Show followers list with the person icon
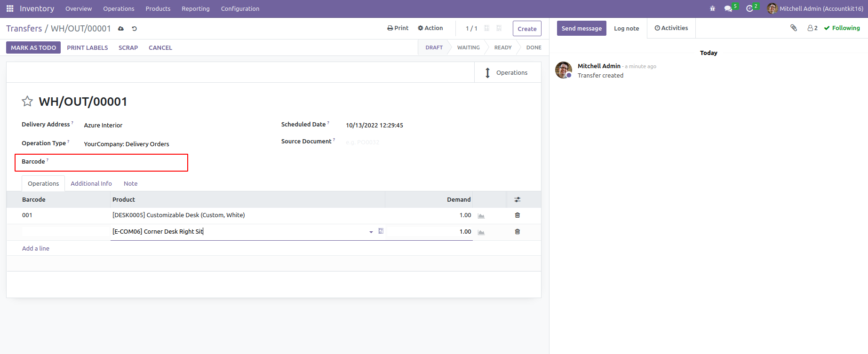The image size is (868, 354). (x=812, y=28)
